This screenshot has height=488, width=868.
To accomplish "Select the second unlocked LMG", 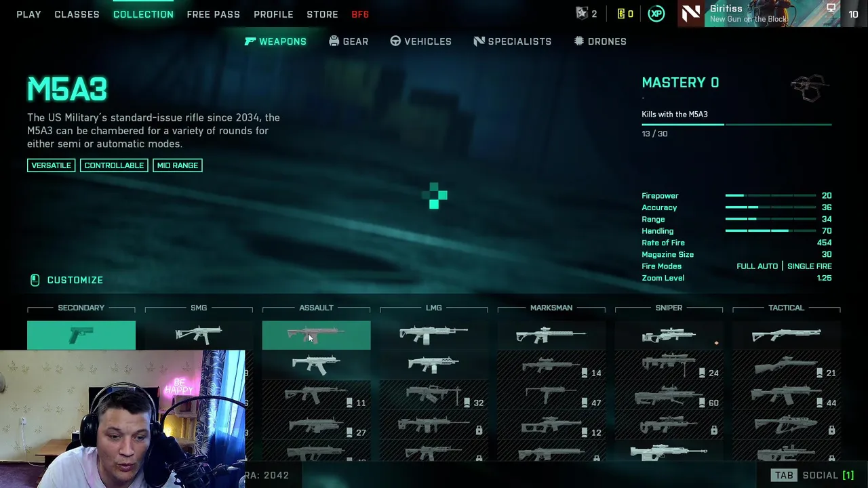I will pyautogui.click(x=433, y=365).
